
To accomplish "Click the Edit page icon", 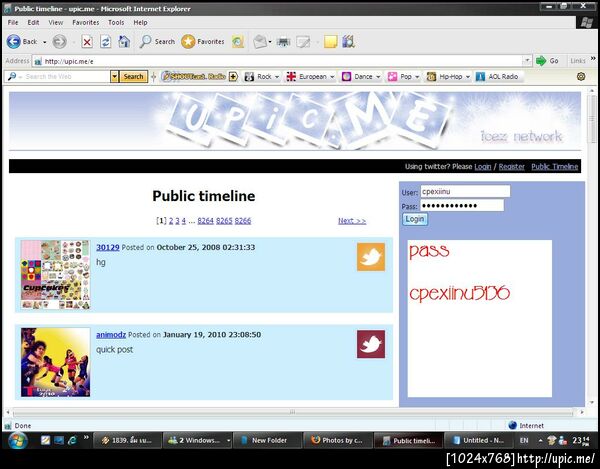I will [303, 41].
